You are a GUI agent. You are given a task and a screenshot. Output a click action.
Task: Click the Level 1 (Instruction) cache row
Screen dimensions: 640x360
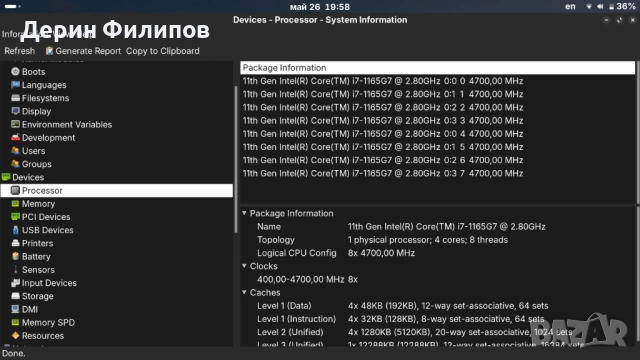coord(438,319)
